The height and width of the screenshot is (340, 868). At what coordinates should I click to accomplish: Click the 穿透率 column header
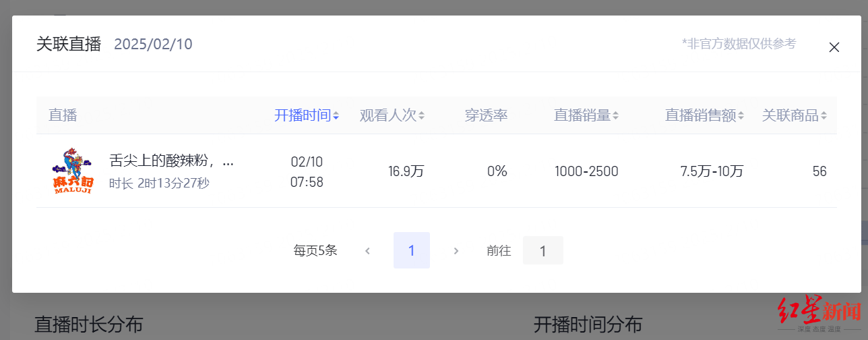486,115
